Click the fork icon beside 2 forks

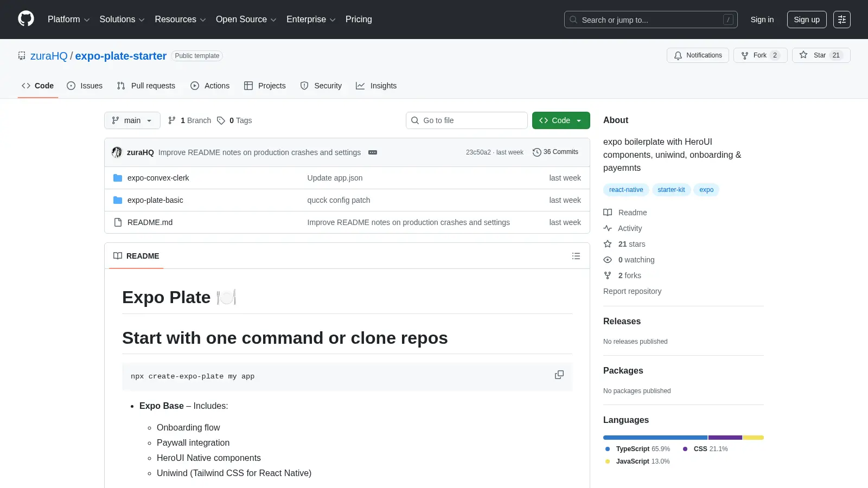(x=608, y=275)
